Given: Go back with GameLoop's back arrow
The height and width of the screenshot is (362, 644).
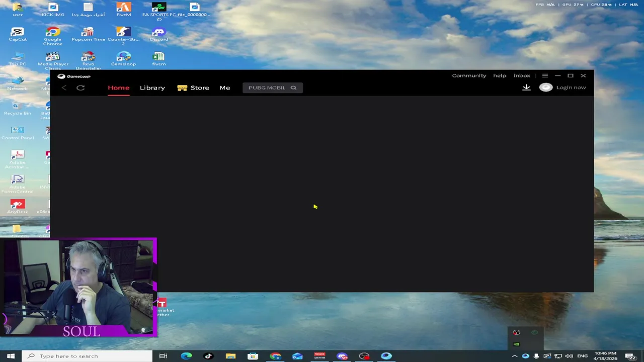Looking at the screenshot, I should click(64, 87).
